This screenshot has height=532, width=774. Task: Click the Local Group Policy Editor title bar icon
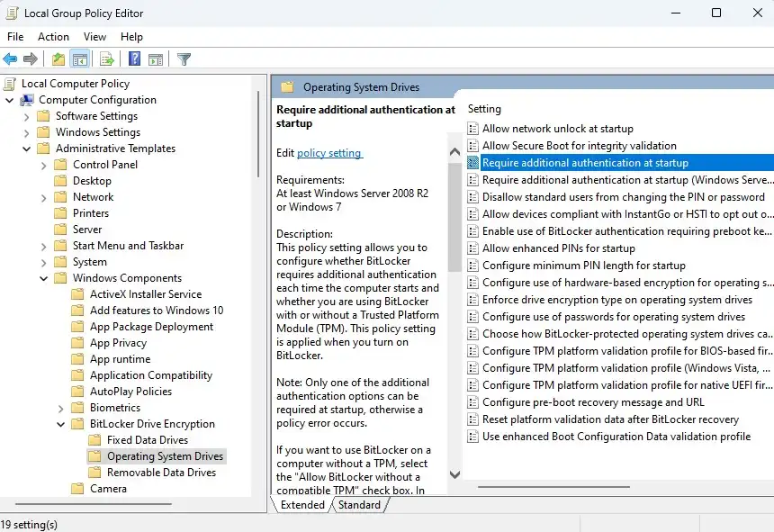point(13,14)
